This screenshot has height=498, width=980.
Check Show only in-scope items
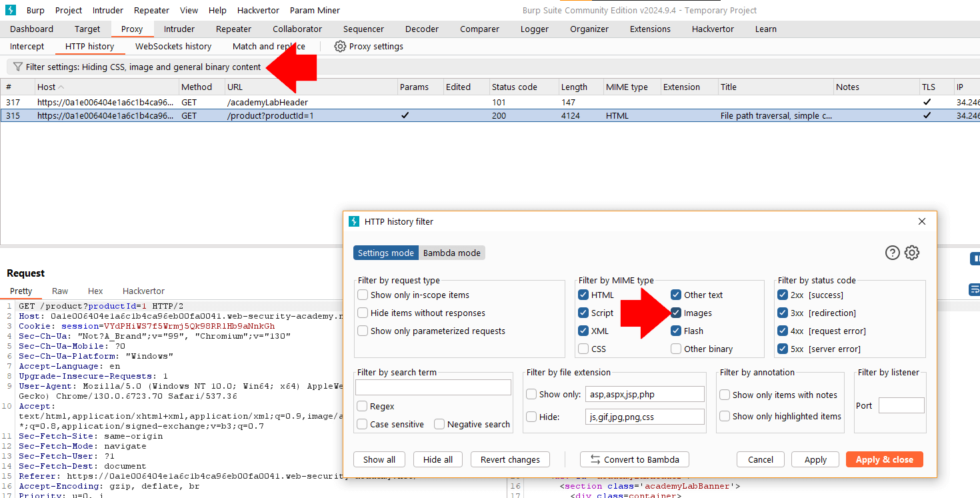(x=363, y=295)
